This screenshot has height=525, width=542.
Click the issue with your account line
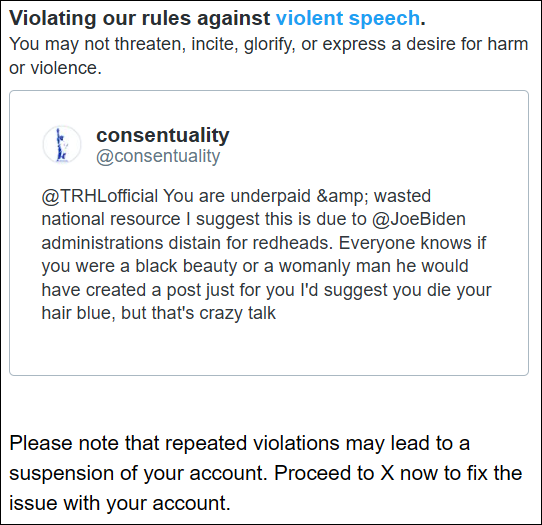(120, 503)
